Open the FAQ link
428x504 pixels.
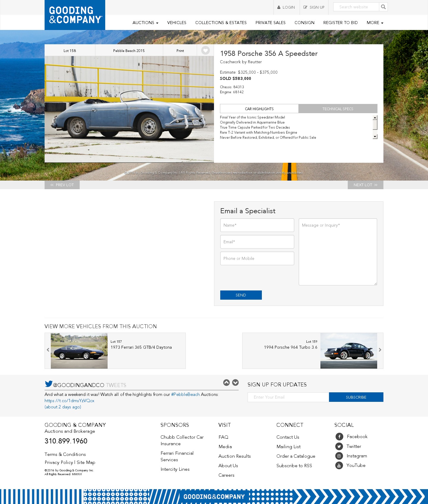224,437
